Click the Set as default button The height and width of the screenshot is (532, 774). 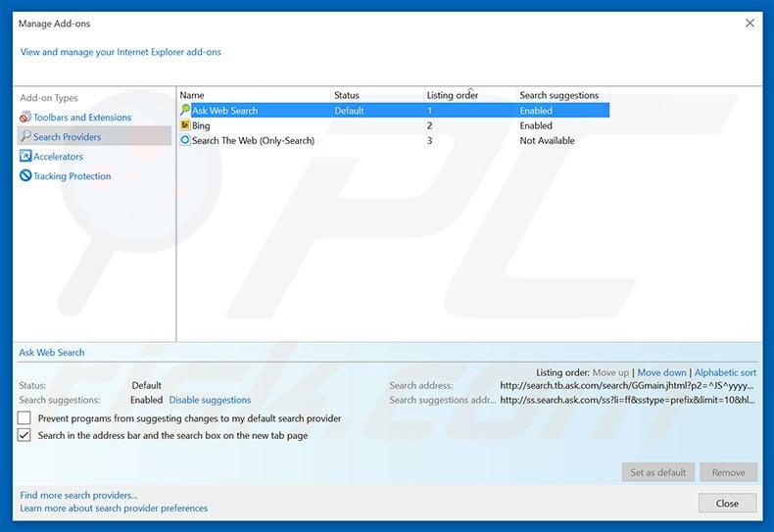pyautogui.click(x=658, y=472)
